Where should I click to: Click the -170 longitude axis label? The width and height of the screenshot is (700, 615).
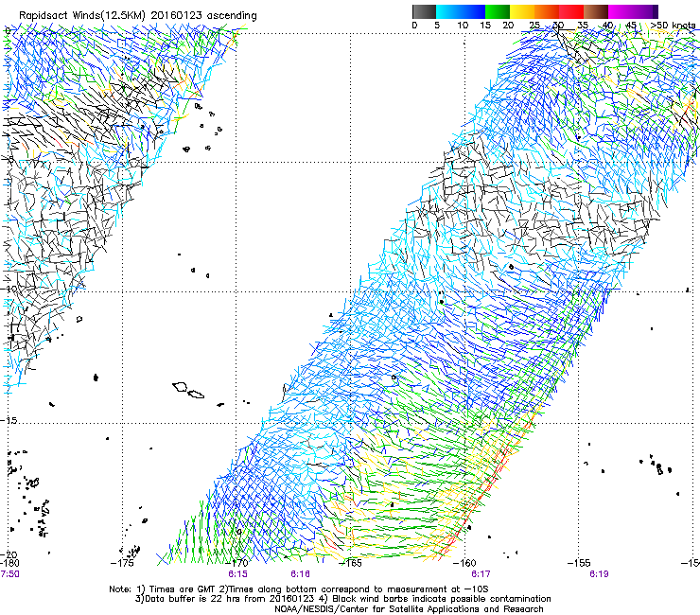(236, 563)
